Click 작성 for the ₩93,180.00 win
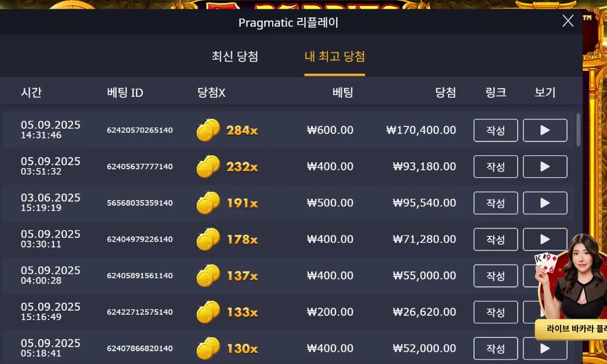607x364 pixels. (x=496, y=167)
